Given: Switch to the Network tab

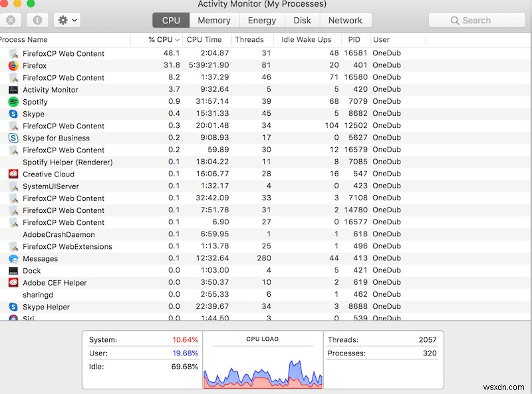Looking at the screenshot, I should (345, 21).
